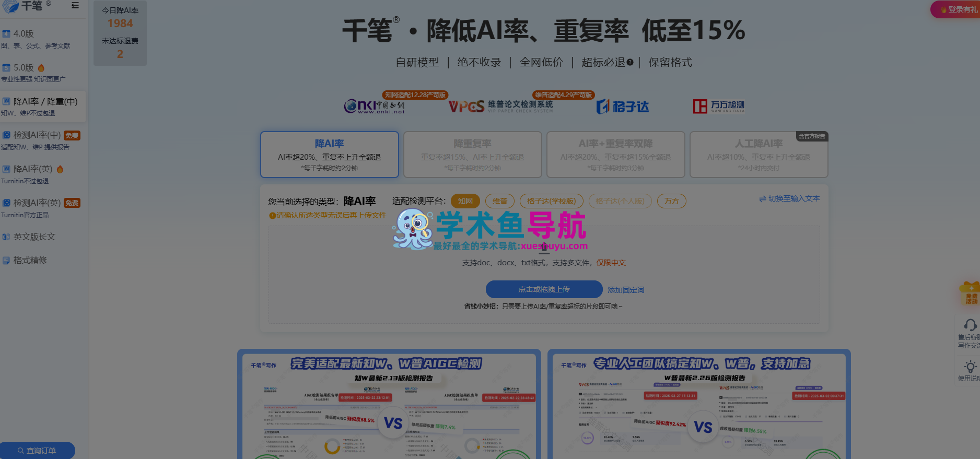The height and width of the screenshot is (459, 980).
Task: Open the 使用说明 lightbulb icon
Action: click(970, 366)
